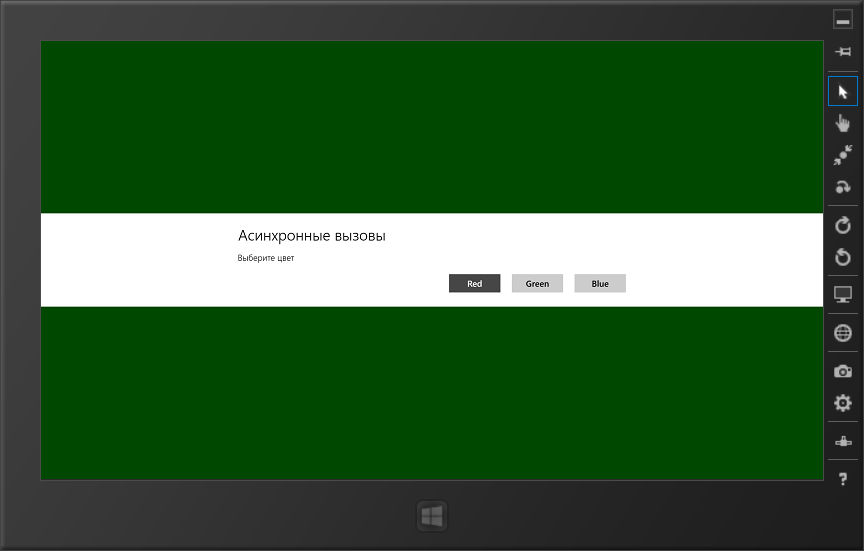Open set location globe icon
Screen dimensions: 864x551
point(843,333)
